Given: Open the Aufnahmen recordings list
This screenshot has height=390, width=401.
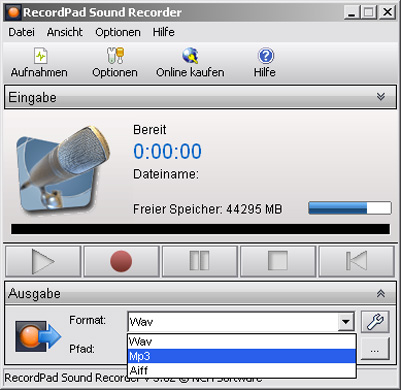Looking at the screenshot, I should coord(39,63).
